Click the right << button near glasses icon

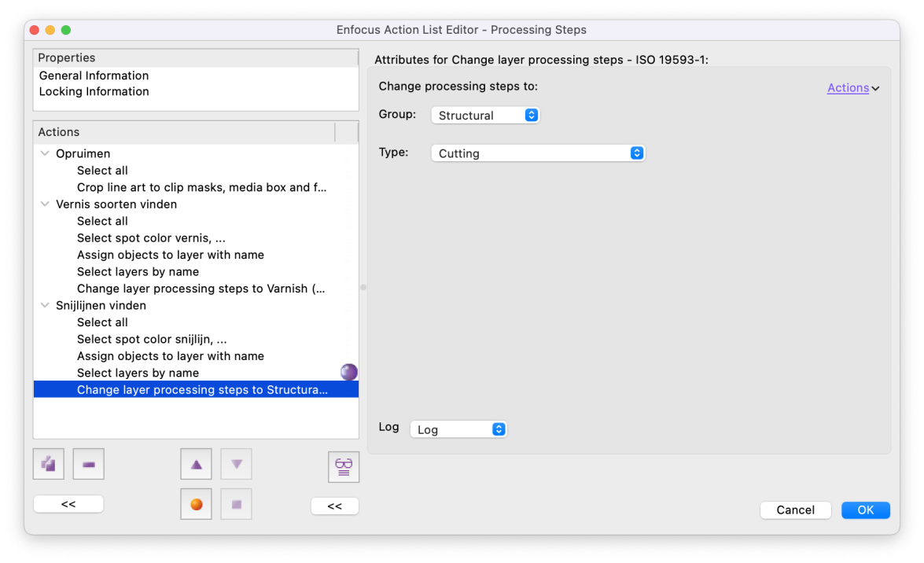point(335,506)
